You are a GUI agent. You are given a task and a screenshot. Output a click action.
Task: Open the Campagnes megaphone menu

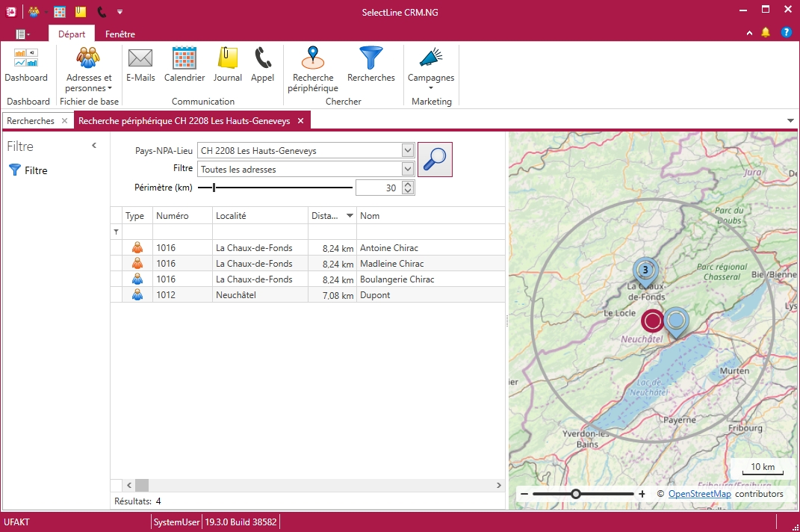point(430,69)
